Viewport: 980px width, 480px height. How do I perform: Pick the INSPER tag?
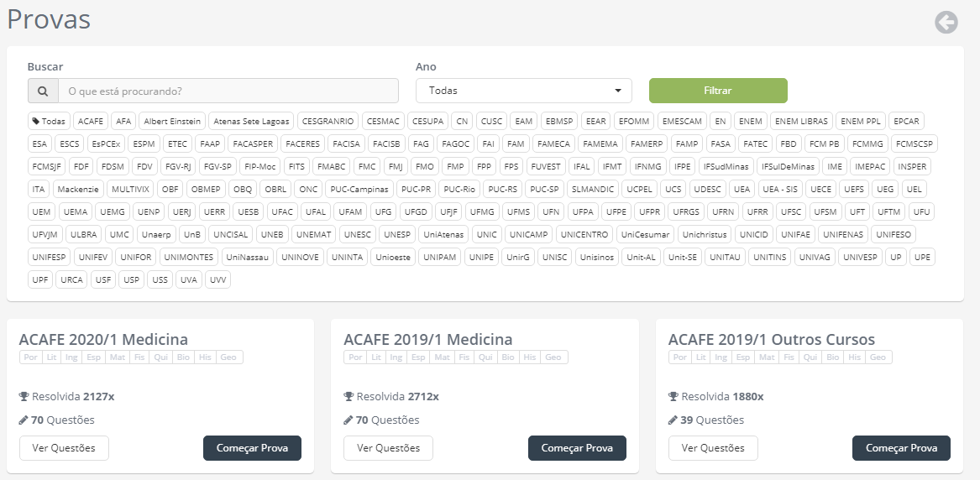pyautogui.click(x=912, y=167)
